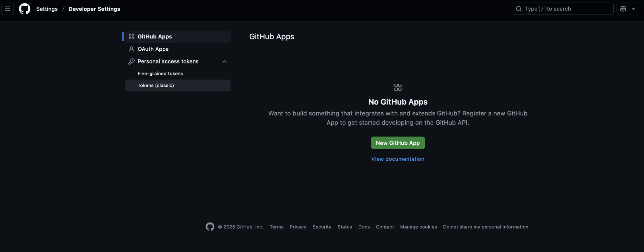Click the GitHub logo in the footer
The width and height of the screenshot is (644, 252).
(x=210, y=227)
